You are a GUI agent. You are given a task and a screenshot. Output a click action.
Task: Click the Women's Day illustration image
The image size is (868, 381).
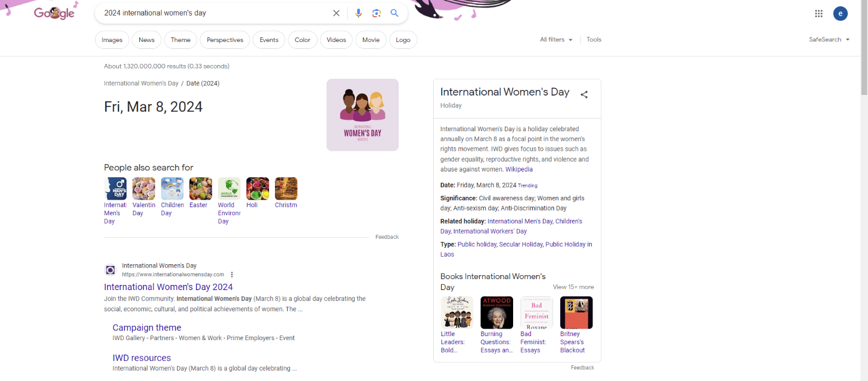pos(362,115)
